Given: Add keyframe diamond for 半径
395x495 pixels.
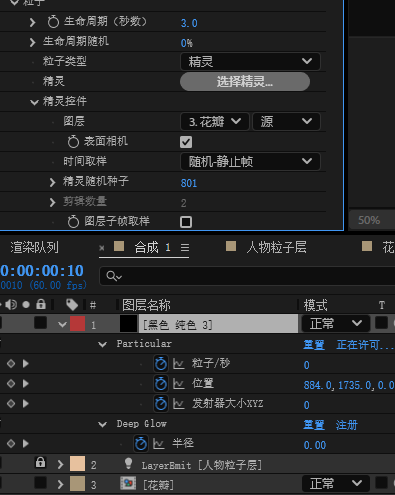Looking at the screenshot, I should coord(11,444).
